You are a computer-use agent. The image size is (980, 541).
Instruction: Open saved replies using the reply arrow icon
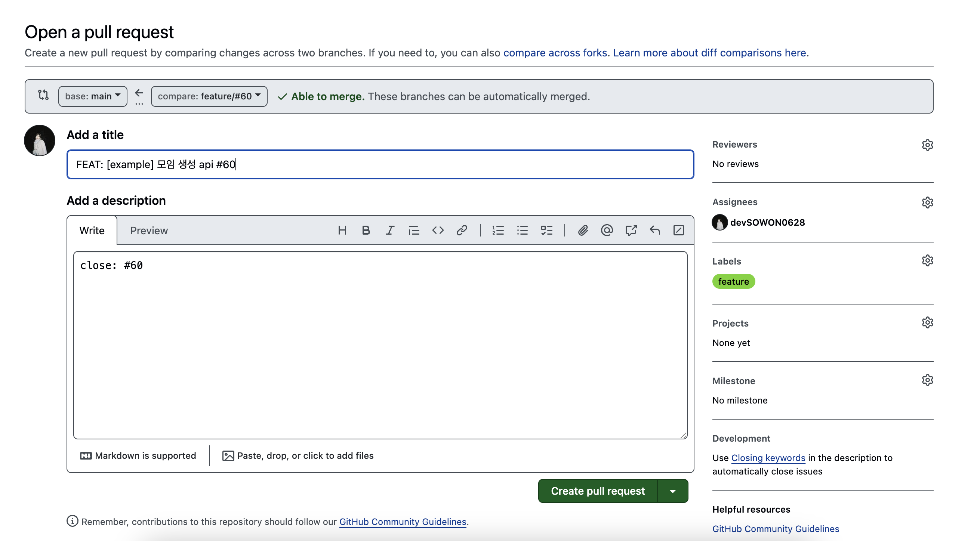tap(655, 231)
